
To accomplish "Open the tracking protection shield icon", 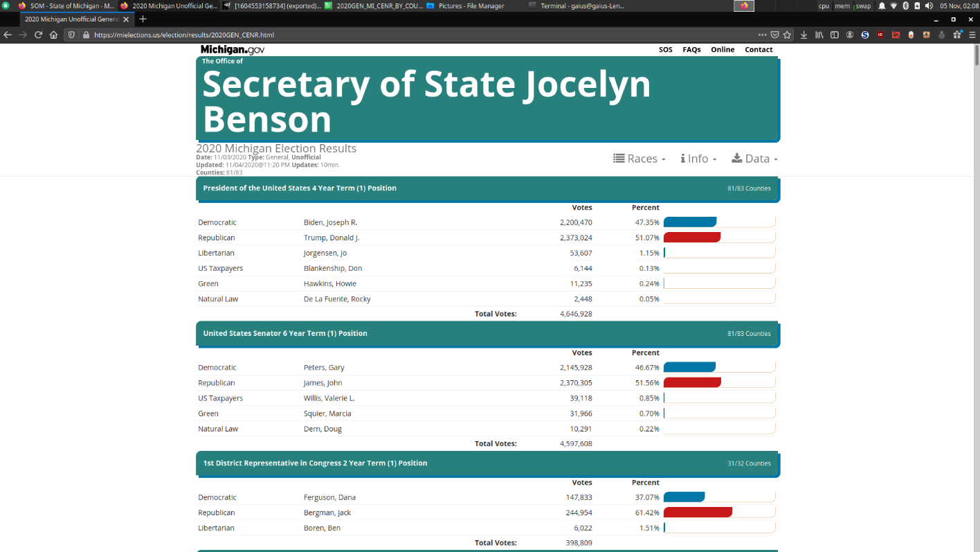I will coord(71,35).
